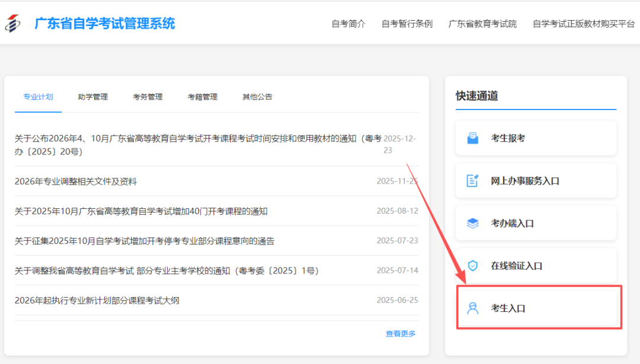
Task: Click the 网上办事服务入口 document icon
Action: point(473,181)
